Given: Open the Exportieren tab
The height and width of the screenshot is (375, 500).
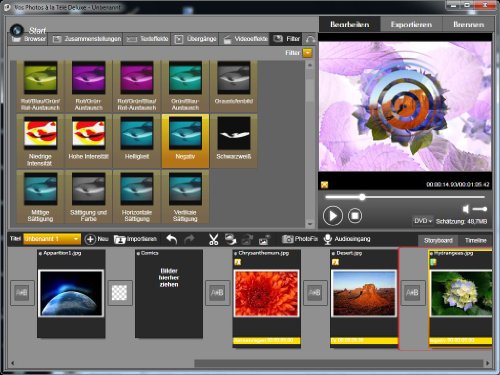Looking at the screenshot, I should tap(411, 24).
